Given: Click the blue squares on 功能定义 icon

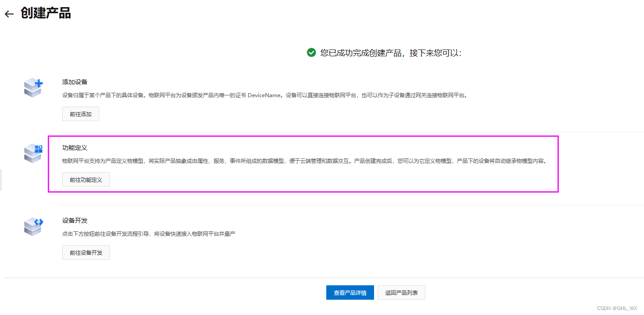Looking at the screenshot, I should click(38, 149).
